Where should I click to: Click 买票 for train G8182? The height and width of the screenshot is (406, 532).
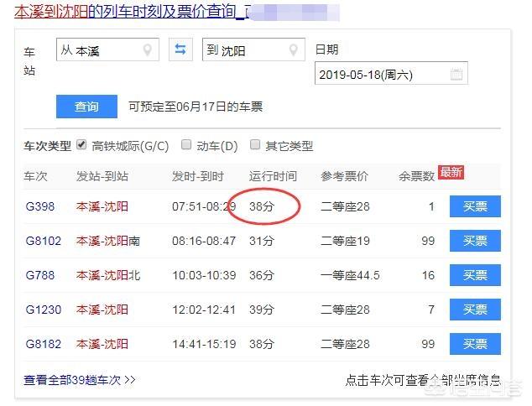(x=475, y=344)
